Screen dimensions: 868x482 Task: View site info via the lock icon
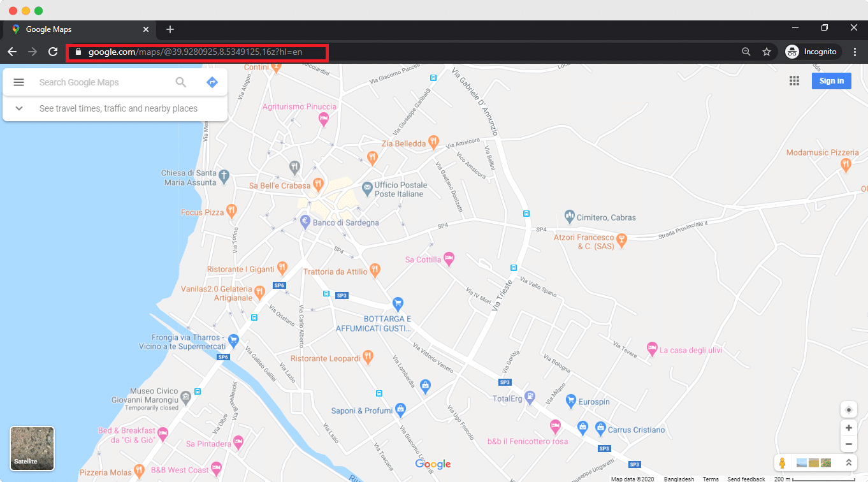[78, 52]
